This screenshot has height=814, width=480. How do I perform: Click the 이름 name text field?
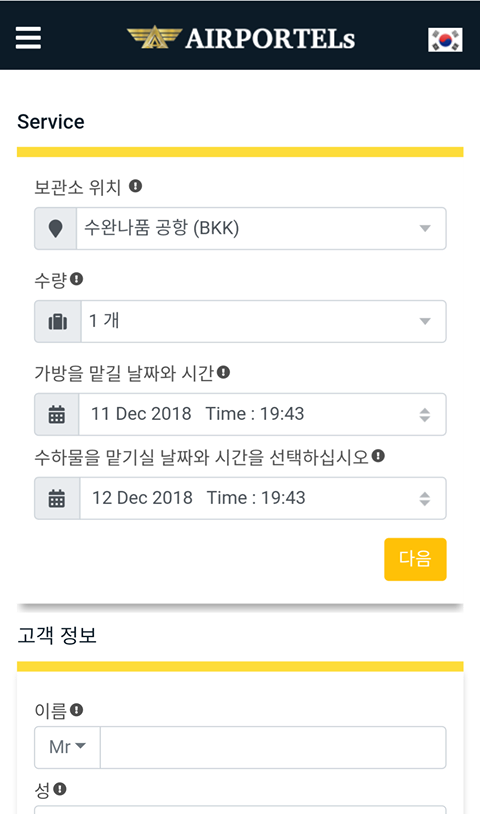point(273,747)
